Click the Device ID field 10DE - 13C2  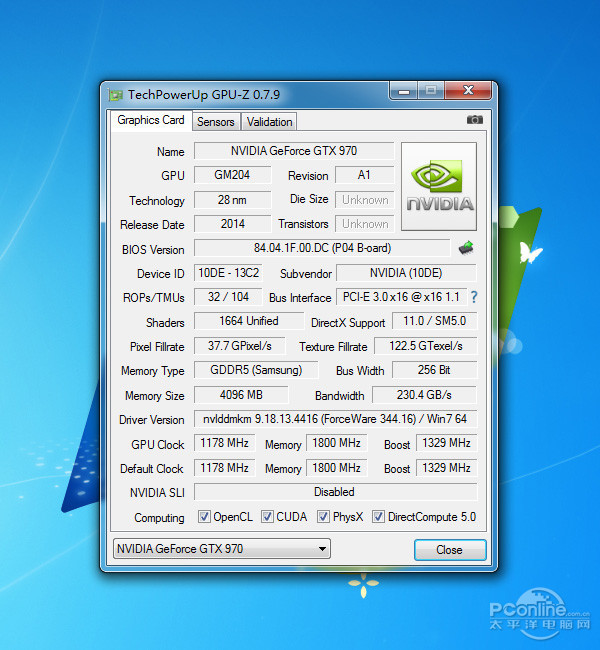[228, 273]
